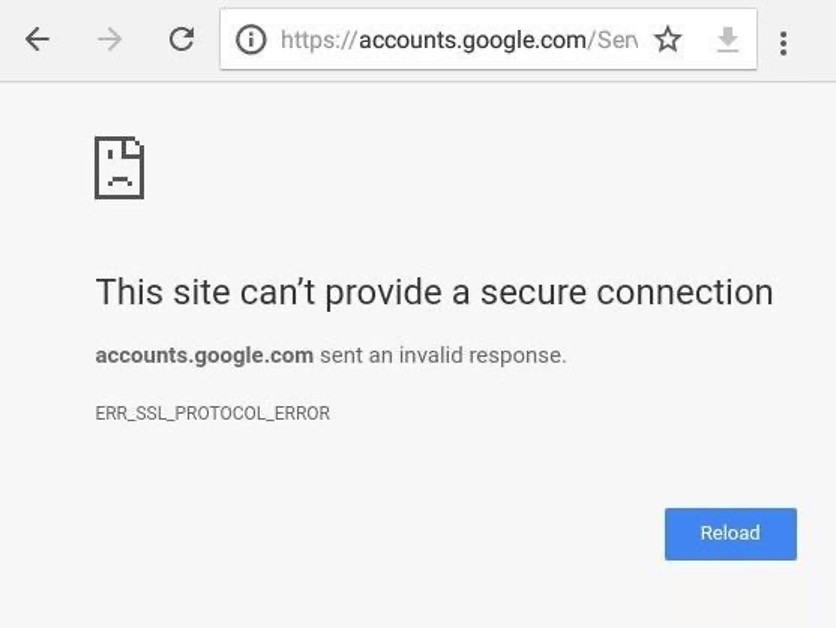Click the grayed-out forward navigation arrow
The width and height of the screenshot is (836, 628).
click(108, 40)
